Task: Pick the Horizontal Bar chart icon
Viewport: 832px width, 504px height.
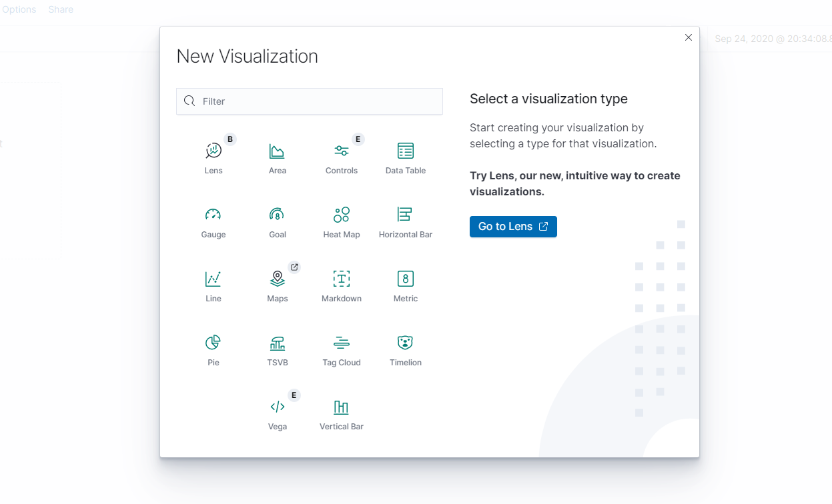Action: click(x=405, y=215)
